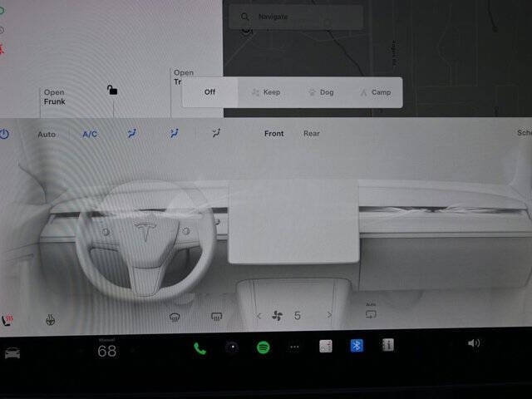Turn on rear window defrost
The height and width of the screenshot is (399, 532).
pyautogui.click(x=216, y=317)
